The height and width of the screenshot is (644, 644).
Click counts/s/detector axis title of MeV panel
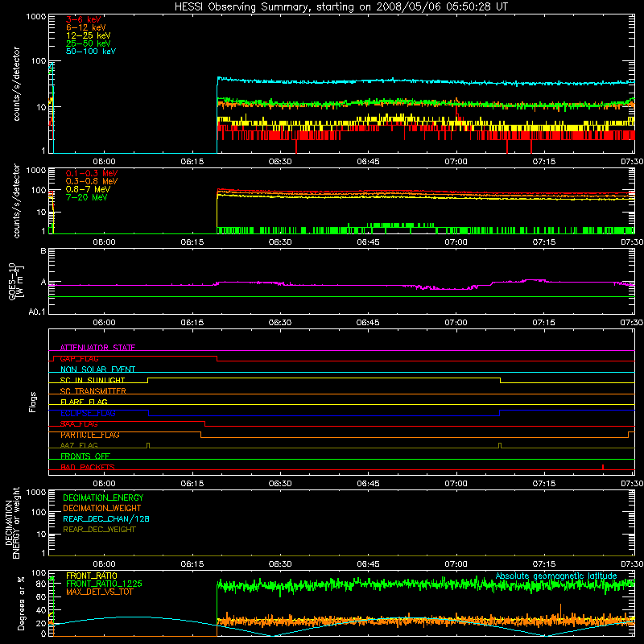(x=16, y=200)
